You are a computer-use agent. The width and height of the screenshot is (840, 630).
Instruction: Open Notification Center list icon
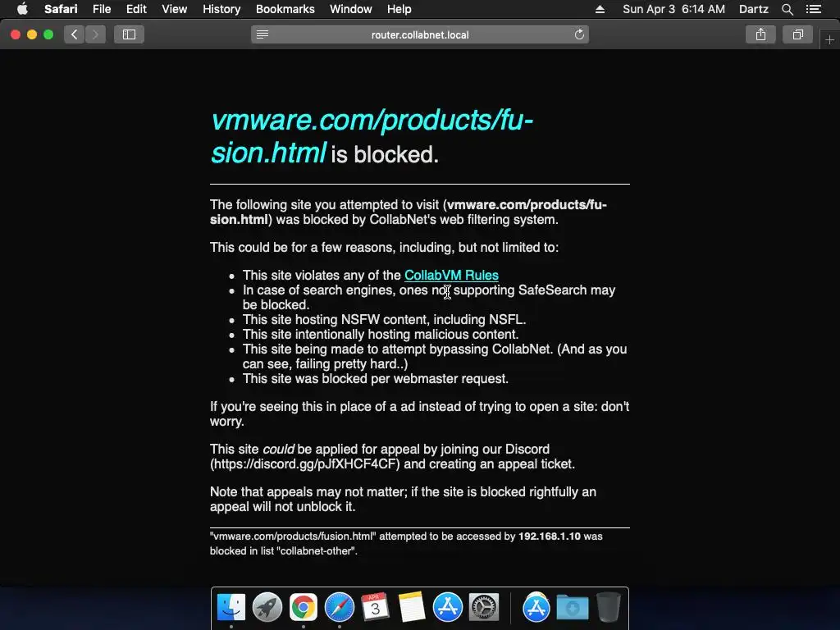click(x=813, y=9)
